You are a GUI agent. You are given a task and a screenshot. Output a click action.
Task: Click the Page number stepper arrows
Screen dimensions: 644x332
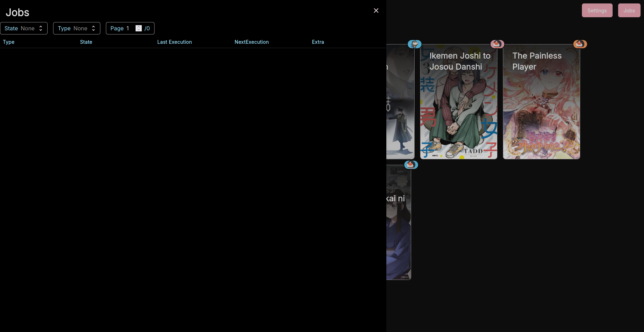coord(139,28)
